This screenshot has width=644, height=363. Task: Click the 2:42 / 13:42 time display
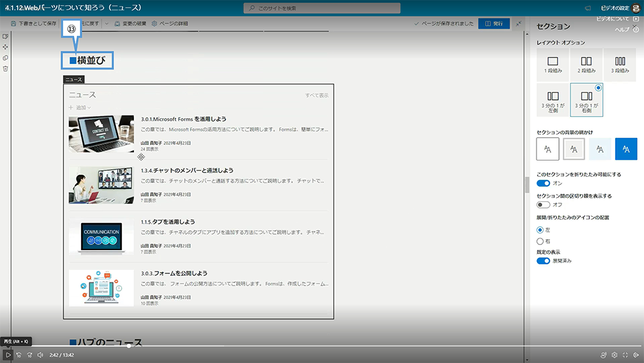(x=62, y=355)
